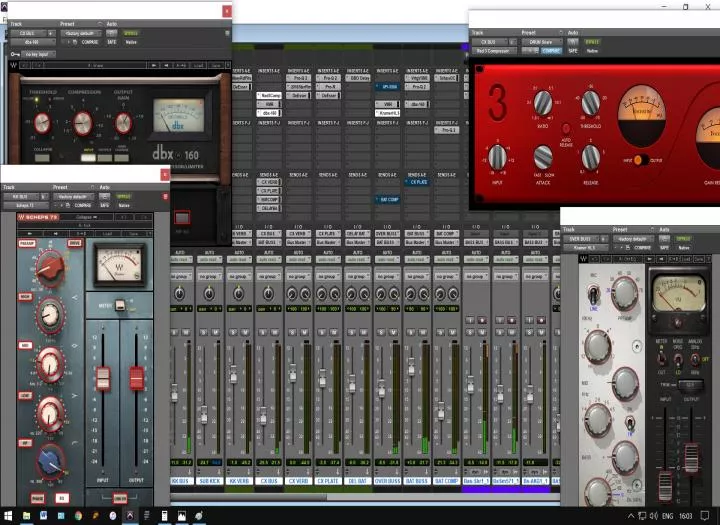Click the Waves next preset arrow in dbx-160

(x=166, y=65)
